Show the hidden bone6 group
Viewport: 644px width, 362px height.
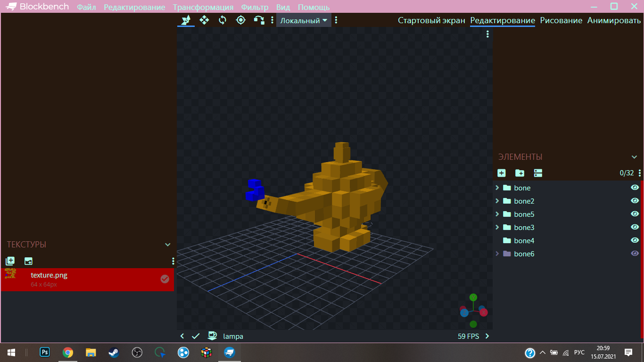[x=634, y=253]
